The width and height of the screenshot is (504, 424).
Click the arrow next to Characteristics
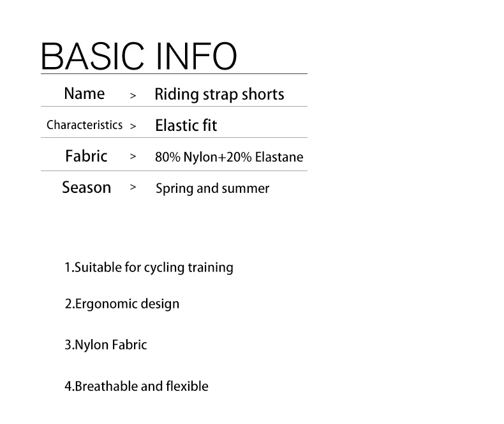(x=133, y=126)
